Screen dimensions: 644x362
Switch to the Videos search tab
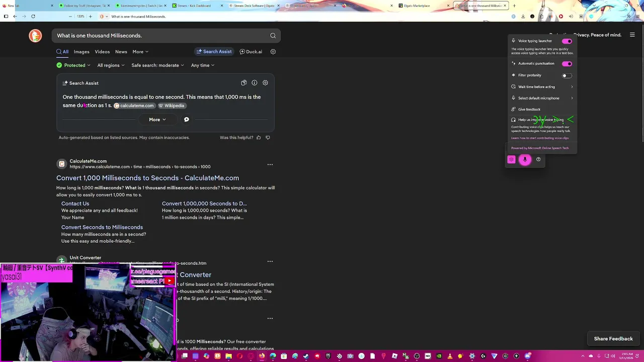(102, 52)
